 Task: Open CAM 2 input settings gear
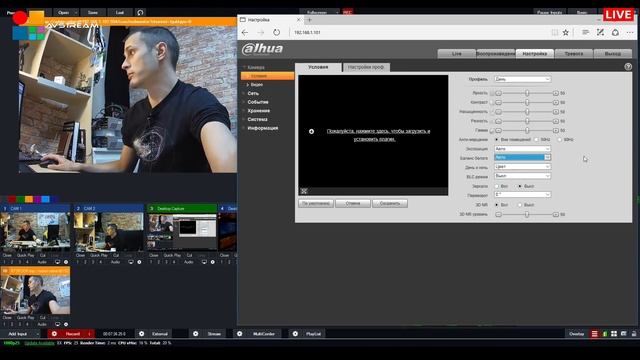coord(139,262)
